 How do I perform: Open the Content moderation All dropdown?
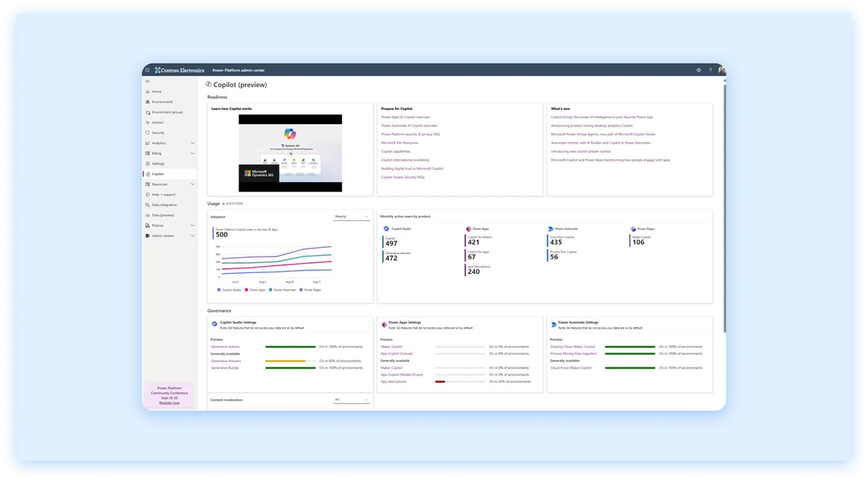tap(351, 399)
